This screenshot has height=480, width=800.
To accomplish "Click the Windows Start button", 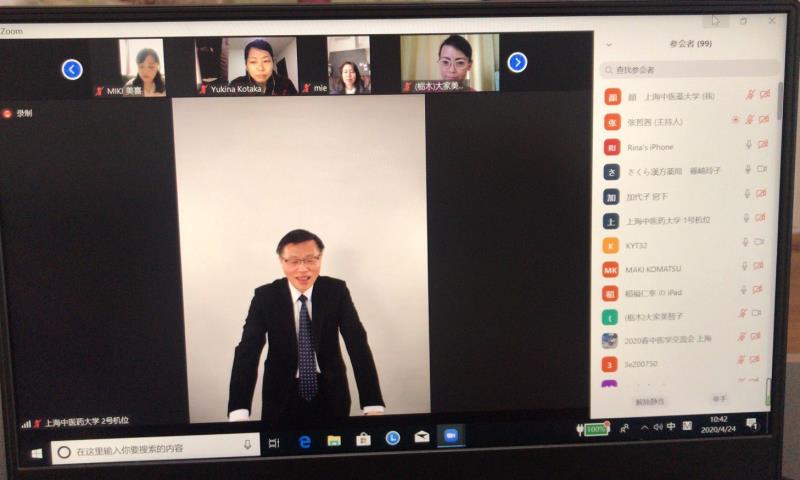I will 37,452.
